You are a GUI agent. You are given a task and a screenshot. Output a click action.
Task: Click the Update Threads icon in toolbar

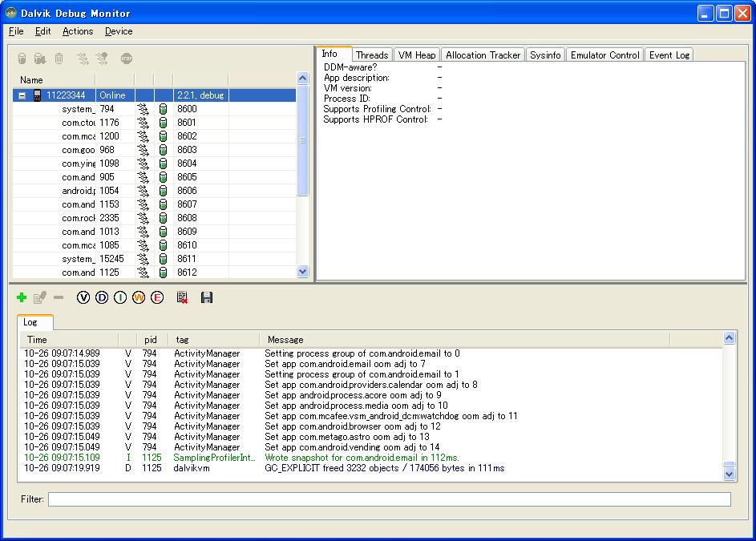click(83, 59)
